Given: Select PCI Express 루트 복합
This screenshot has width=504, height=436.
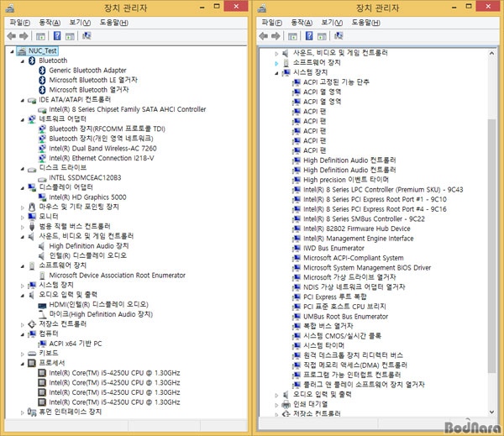Looking at the screenshot, I should [x=335, y=297].
